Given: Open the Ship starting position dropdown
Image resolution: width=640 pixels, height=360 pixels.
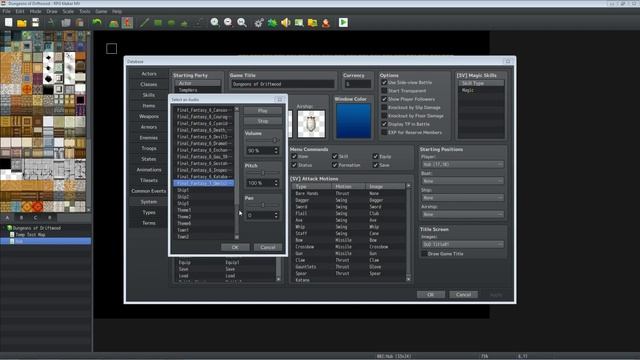Looking at the screenshot, I should click(462, 198).
